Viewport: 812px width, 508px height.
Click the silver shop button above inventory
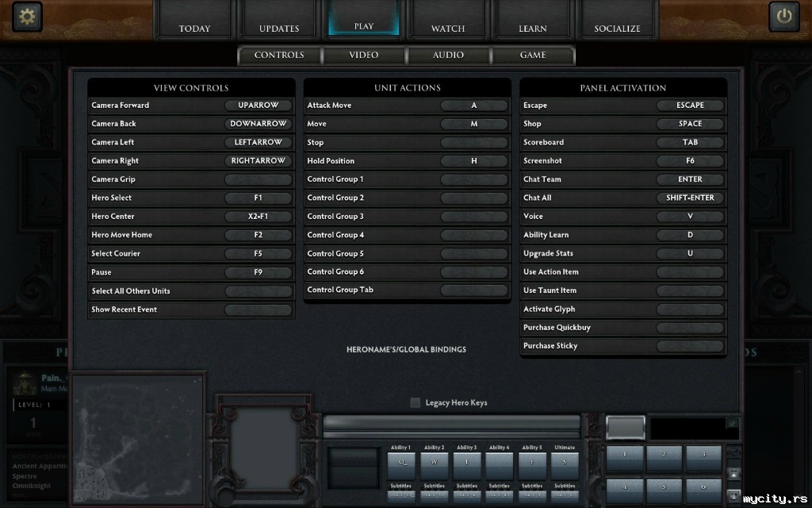tap(626, 428)
